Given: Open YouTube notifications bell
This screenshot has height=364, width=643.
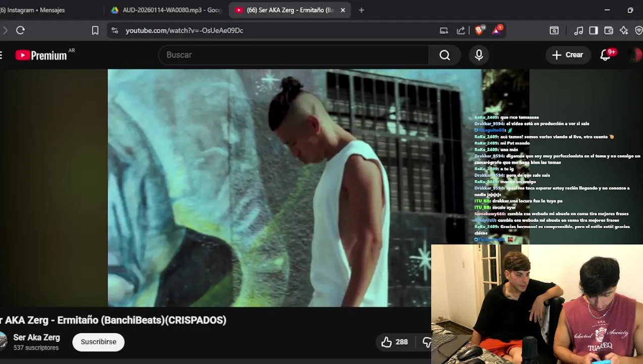Looking at the screenshot, I should (x=605, y=55).
